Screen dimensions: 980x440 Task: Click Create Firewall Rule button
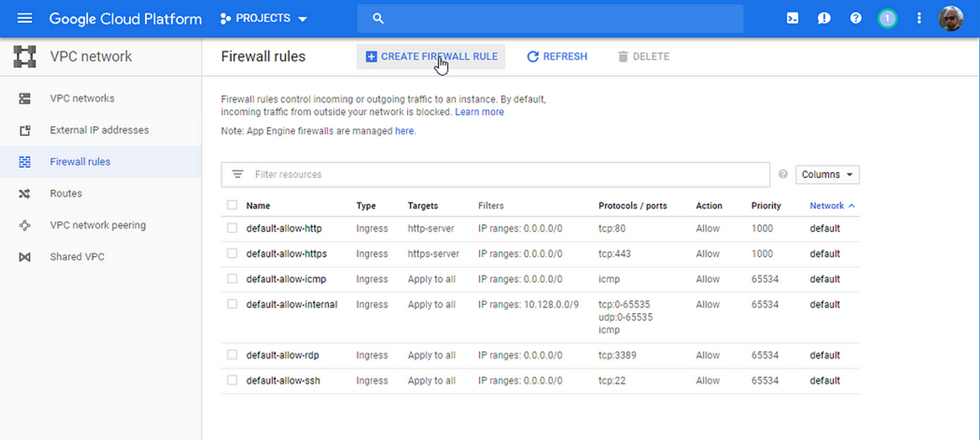431,56
